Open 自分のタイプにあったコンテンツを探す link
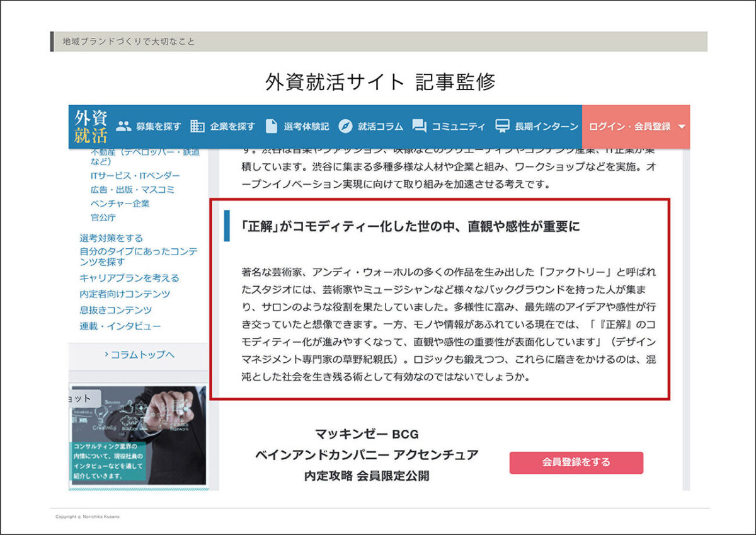Image resolution: width=756 pixels, height=535 pixels. (x=139, y=256)
